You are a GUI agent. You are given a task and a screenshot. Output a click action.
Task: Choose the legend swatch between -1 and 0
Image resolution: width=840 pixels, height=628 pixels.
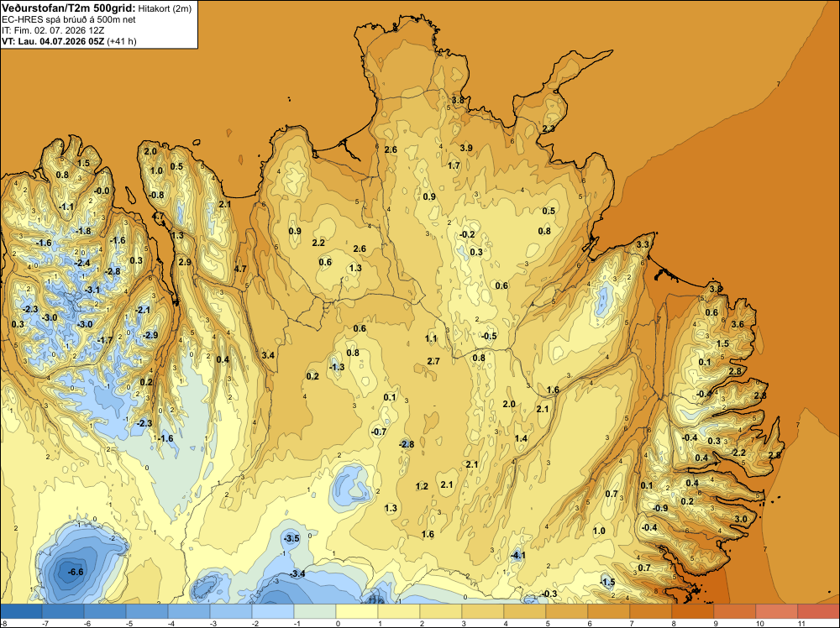click(x=315, y=611)
